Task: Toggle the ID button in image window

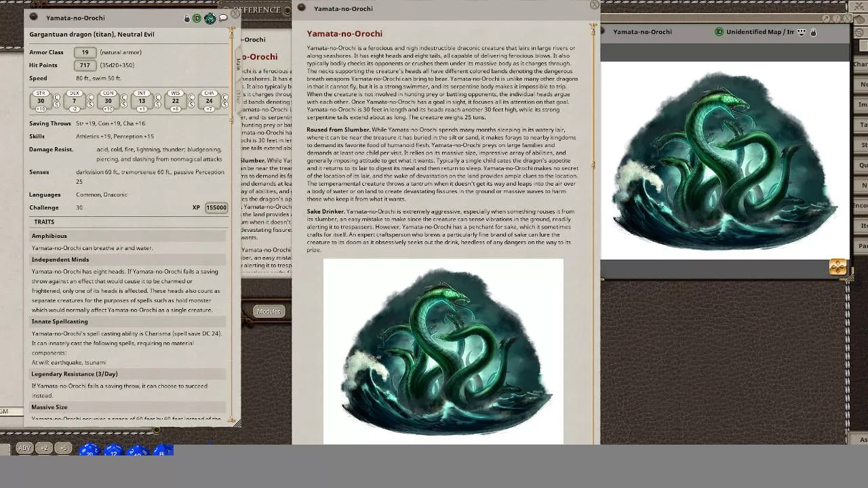Action: [x=719, y=32]
